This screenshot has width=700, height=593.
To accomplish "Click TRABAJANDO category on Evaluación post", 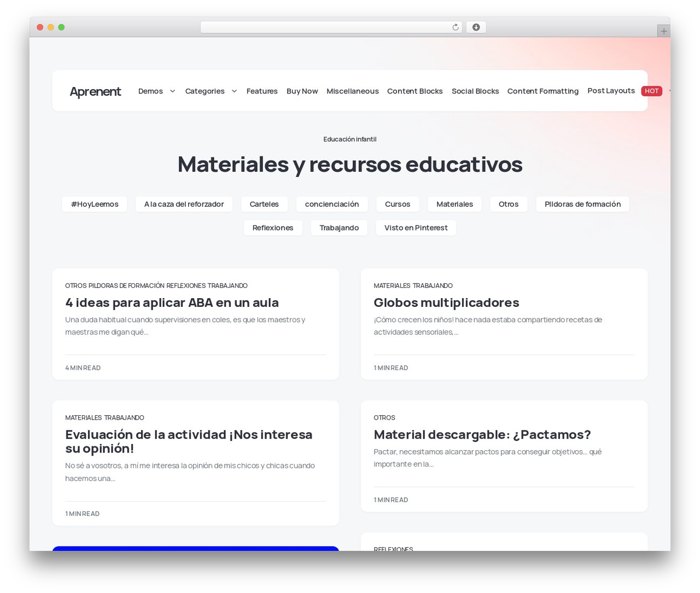I will click(124, 417).
